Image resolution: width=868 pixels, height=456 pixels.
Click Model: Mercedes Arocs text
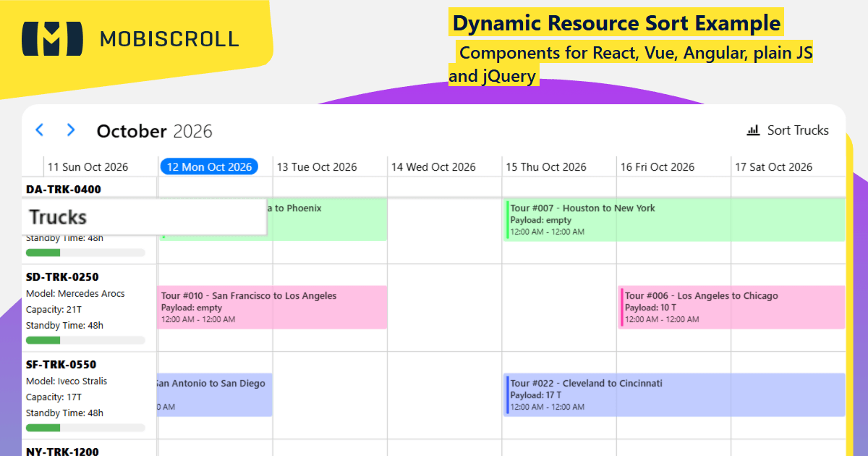75,294
